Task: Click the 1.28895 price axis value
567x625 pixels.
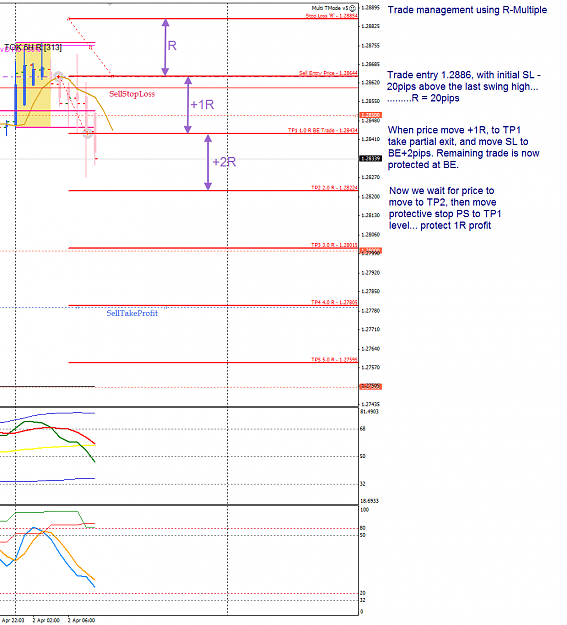Action: [x=370, y=8]
